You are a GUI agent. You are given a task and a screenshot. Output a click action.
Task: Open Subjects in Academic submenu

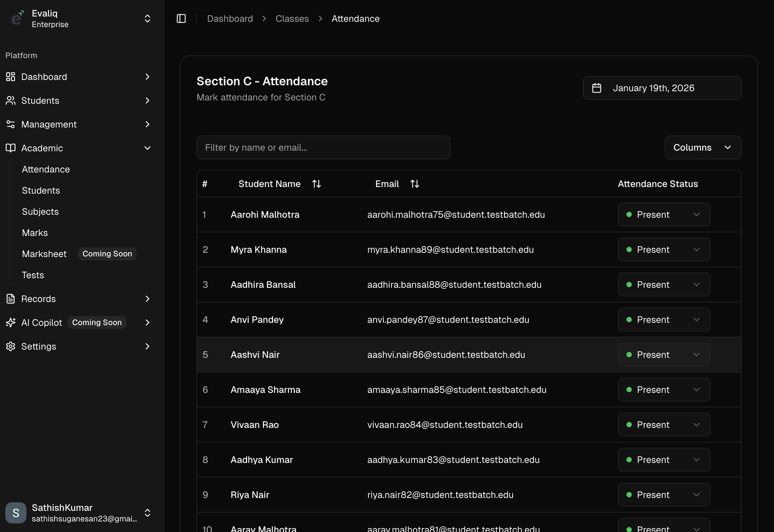click(x=40, y=212)
